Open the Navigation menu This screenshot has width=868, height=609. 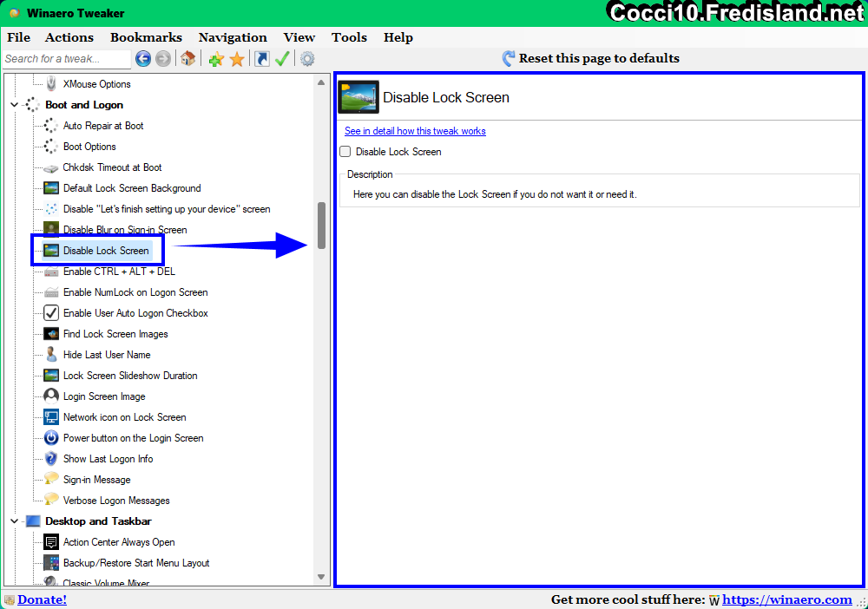(233, 37)
